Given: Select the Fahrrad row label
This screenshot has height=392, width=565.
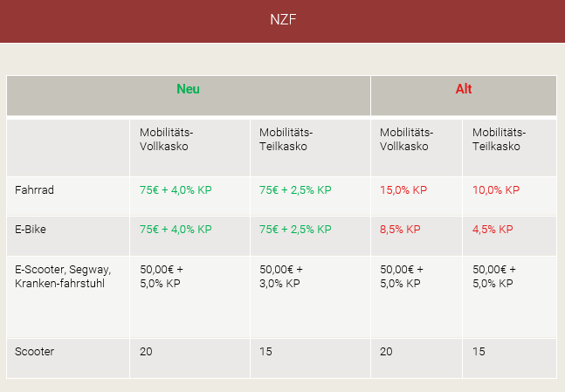Looking at the screenshot, I should [x=35, y=189].
